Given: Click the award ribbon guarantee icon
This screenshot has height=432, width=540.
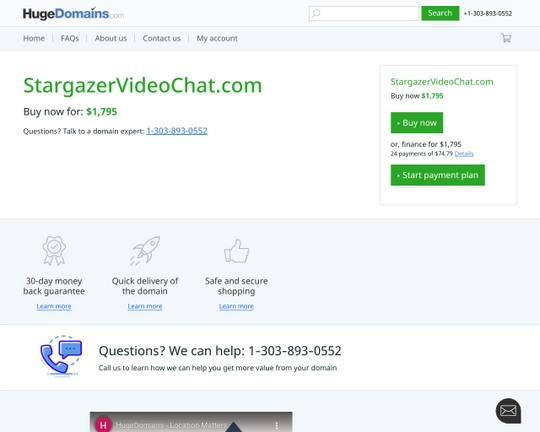Looking at the screenshot, I should pyautogui.click(x=54, y=251).
